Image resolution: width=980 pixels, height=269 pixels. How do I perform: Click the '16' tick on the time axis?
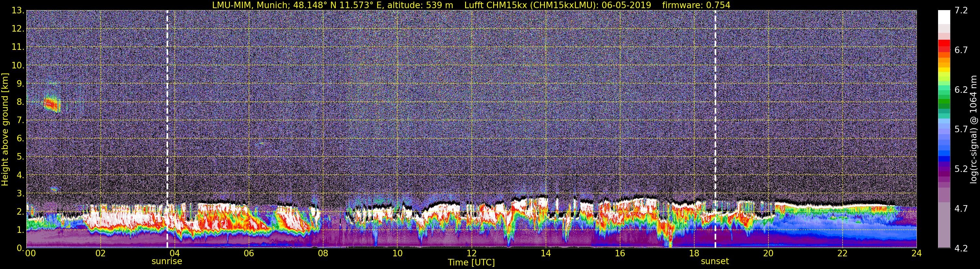[620, 253]
